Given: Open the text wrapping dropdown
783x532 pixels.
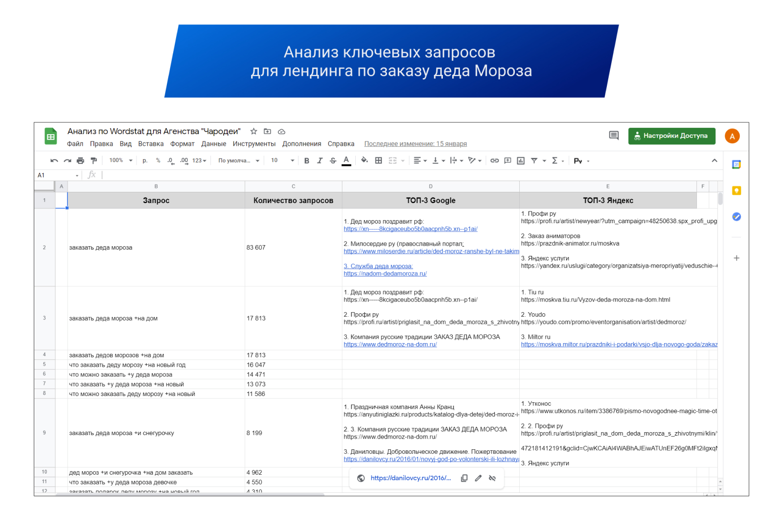Looking at the screenshot, I should [457, 161].
